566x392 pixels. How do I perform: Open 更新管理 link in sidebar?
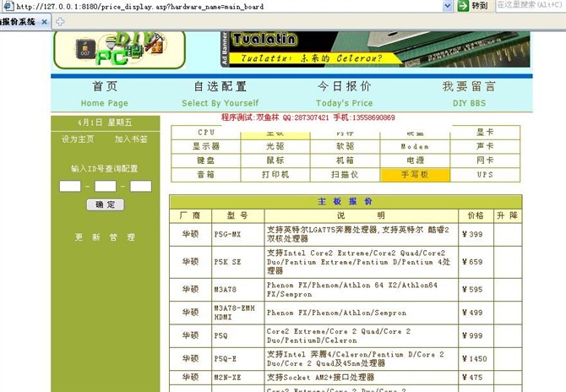click(105, 237)
